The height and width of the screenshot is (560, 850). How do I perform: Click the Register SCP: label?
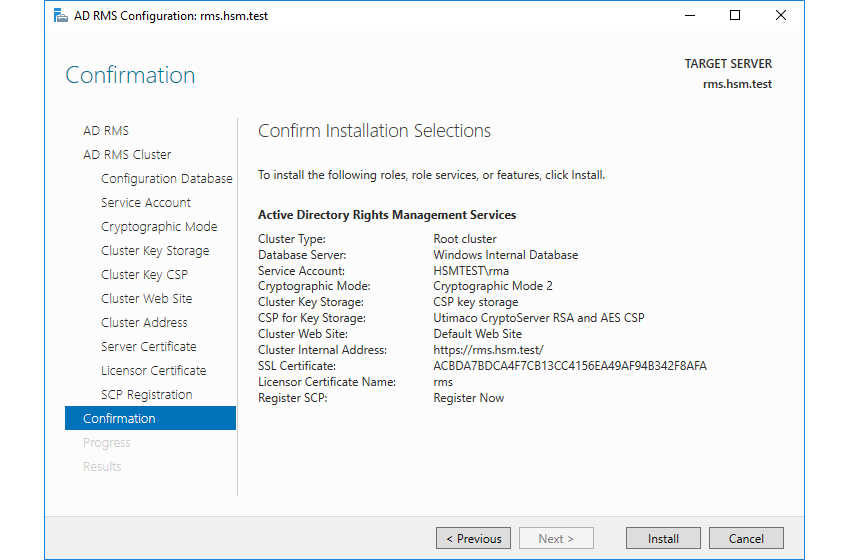(293, 398)
